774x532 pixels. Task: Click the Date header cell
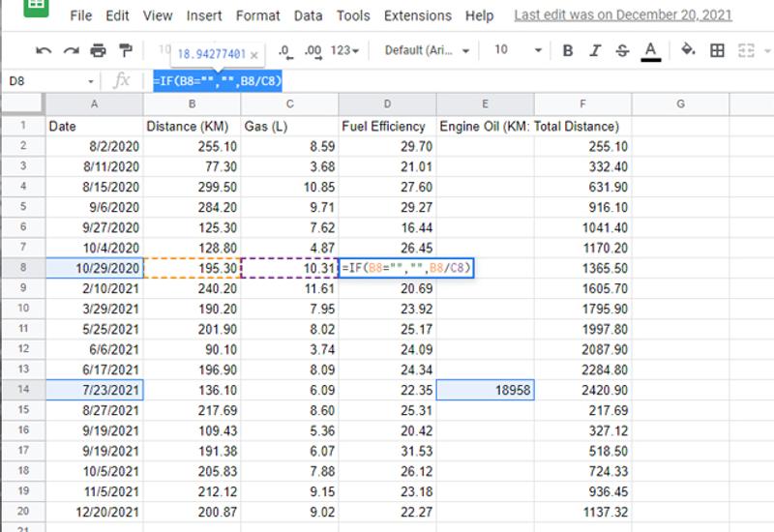tap(94, 127)
